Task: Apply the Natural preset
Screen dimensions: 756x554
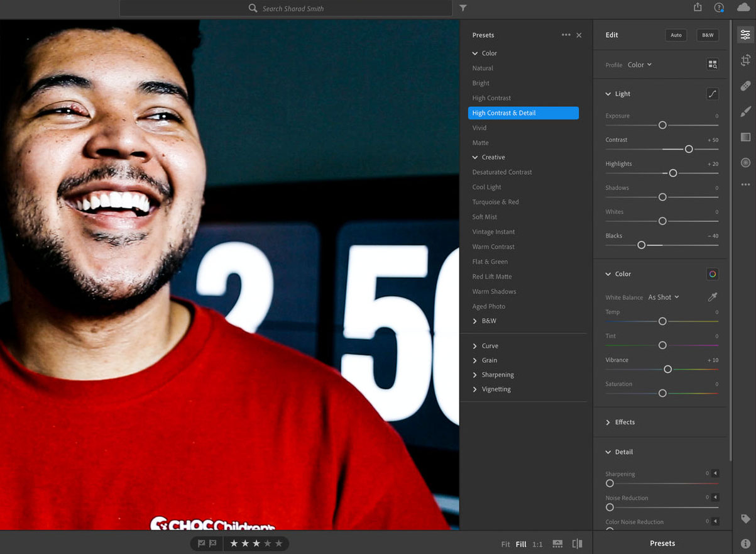Action: pyautogui.click(x=483, y=68)
